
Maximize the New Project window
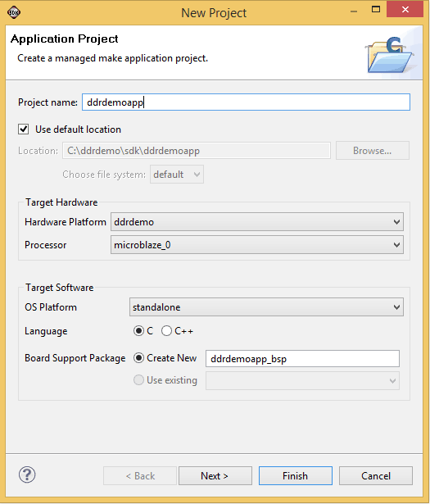(x=376, y=9)
